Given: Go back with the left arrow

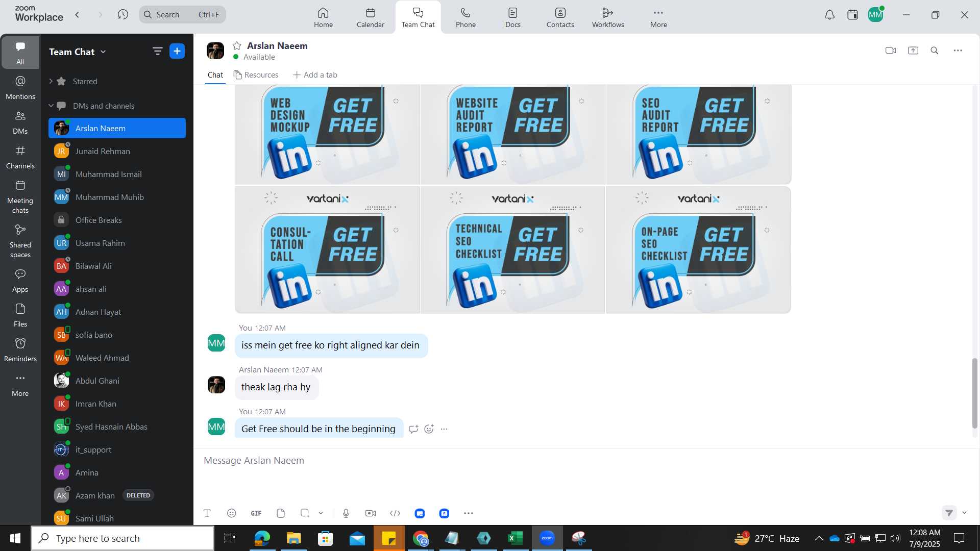Looking at the screenshot, I should pyautogui.click(x=77, y=14).
